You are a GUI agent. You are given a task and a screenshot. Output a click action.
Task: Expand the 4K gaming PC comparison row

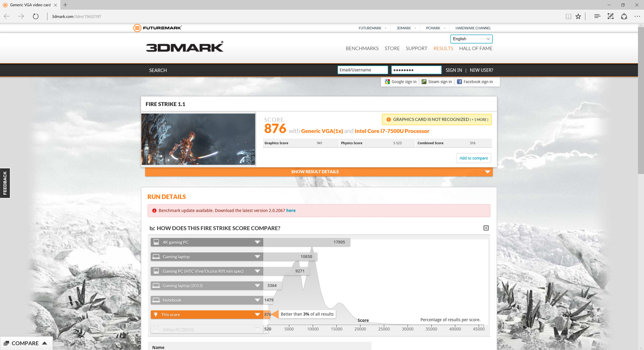click(x=257, y=242)
